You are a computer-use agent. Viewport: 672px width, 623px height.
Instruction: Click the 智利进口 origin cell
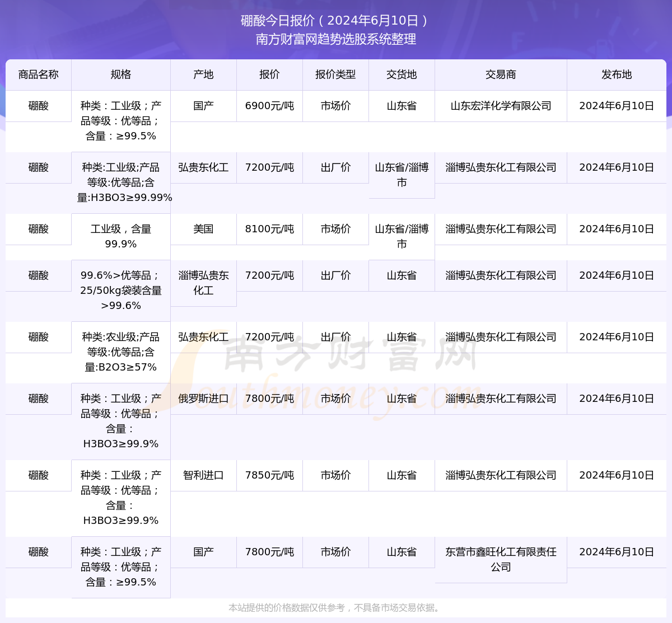point(203,475)
